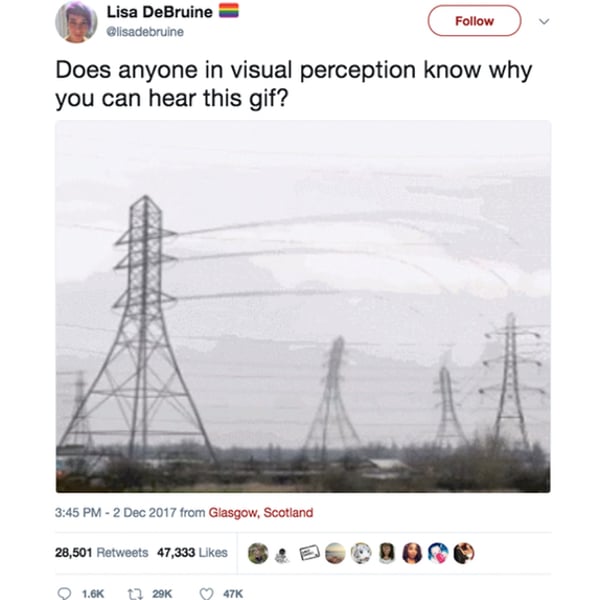View the 28,501 Retweets list
The width and height of the screenshot is (600, 600).
point(101,553)
